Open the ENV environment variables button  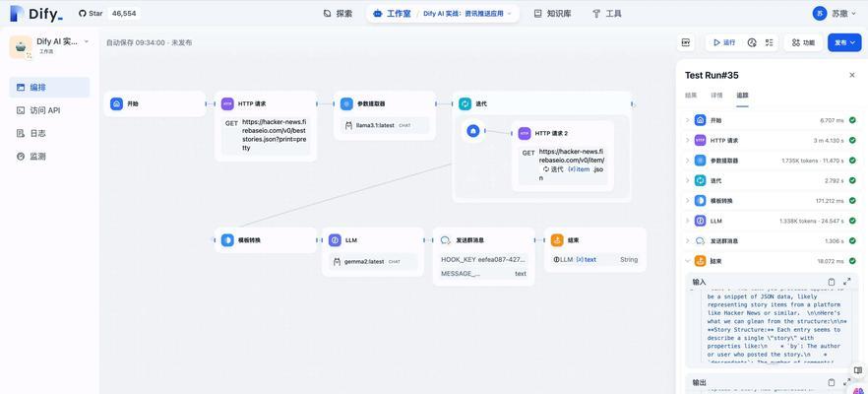click(x=686, y=42)
